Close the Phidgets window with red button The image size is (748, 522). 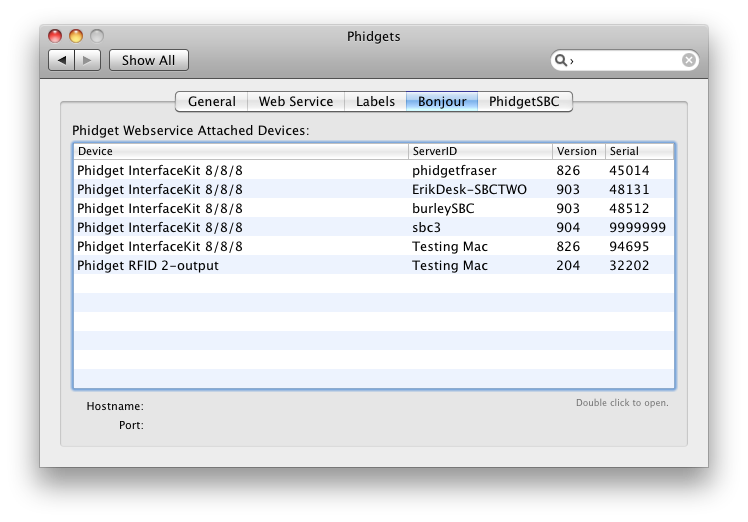point(55,36)
